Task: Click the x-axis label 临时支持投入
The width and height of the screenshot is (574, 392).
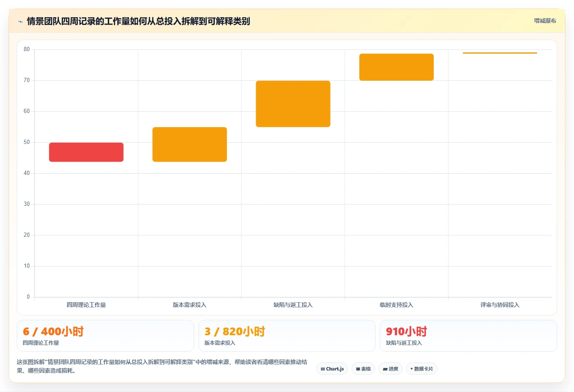Action: tap(397, 305)
